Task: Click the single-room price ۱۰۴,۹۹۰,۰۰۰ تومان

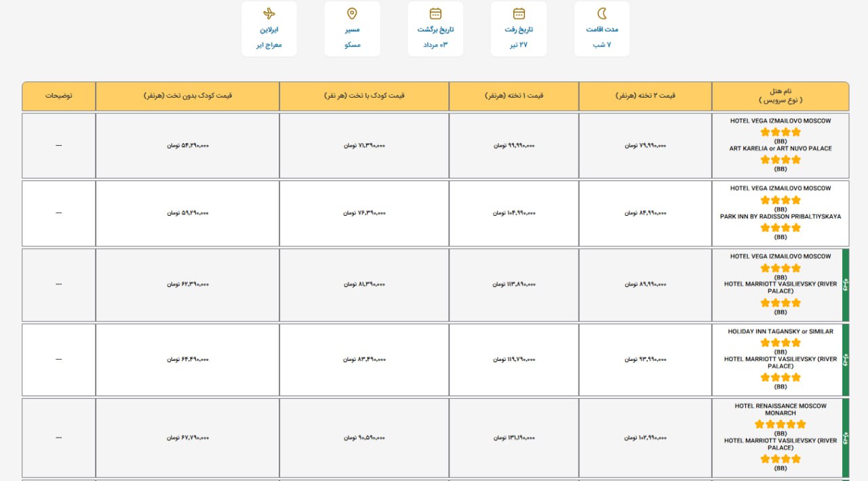Action: pyautogui.click(x=514, y=213)
